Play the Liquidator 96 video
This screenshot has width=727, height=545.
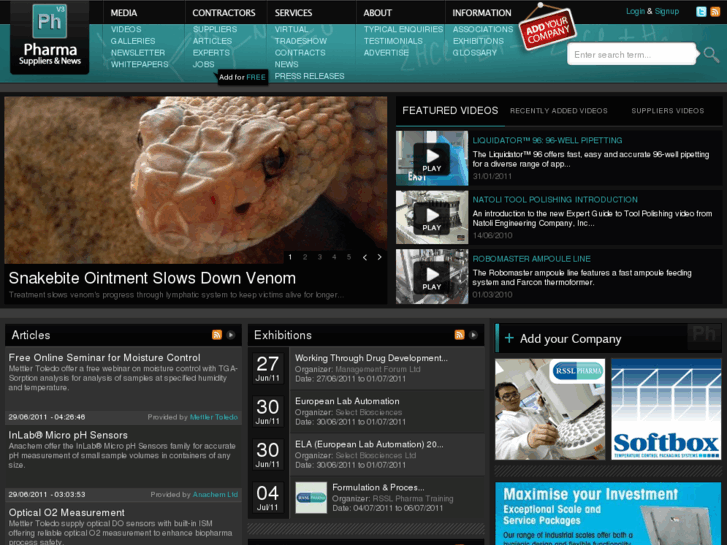tap(432, 159)
